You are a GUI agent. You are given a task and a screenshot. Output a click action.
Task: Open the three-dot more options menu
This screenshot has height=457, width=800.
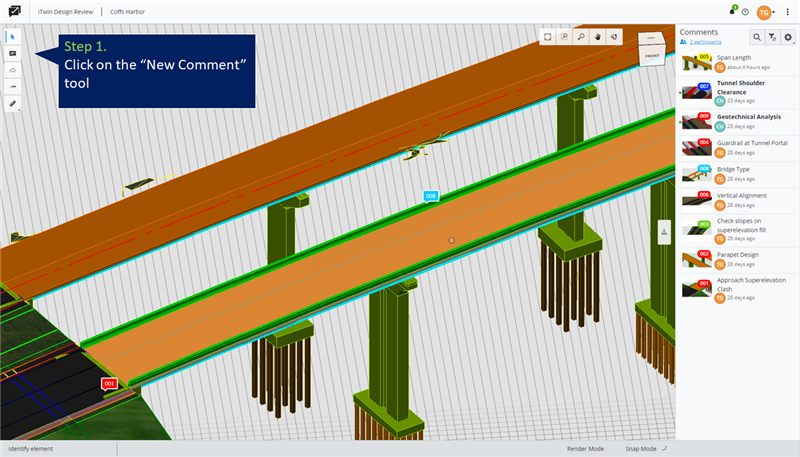pos(788,12)
